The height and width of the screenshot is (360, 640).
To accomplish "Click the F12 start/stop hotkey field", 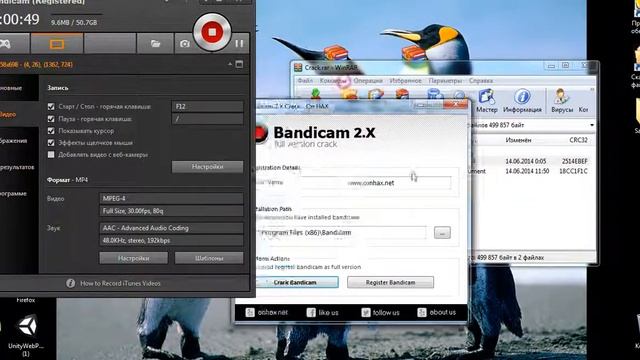I will [x=207, y=107].
